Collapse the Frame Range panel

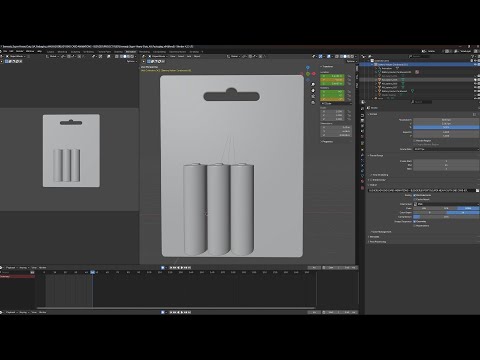pos(376,155)
